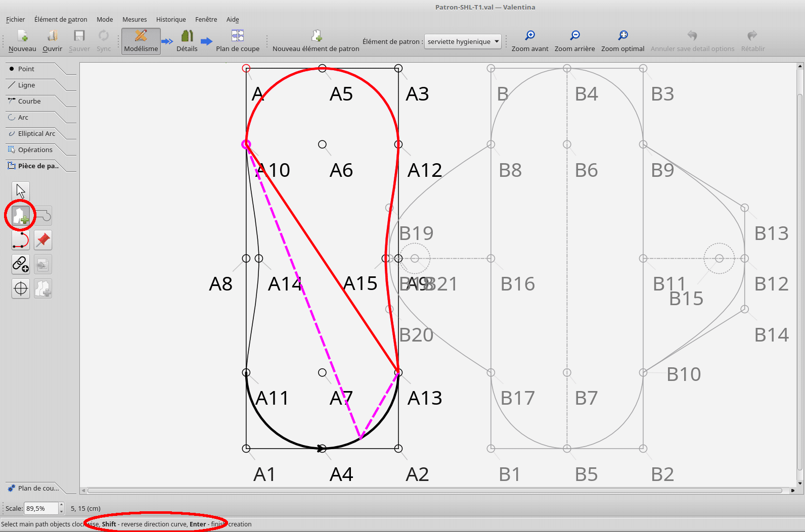Open the Opérations tool tab
The height and width of the screenshot is (532, 805).
pyautogui.click(x=35, y=150)
